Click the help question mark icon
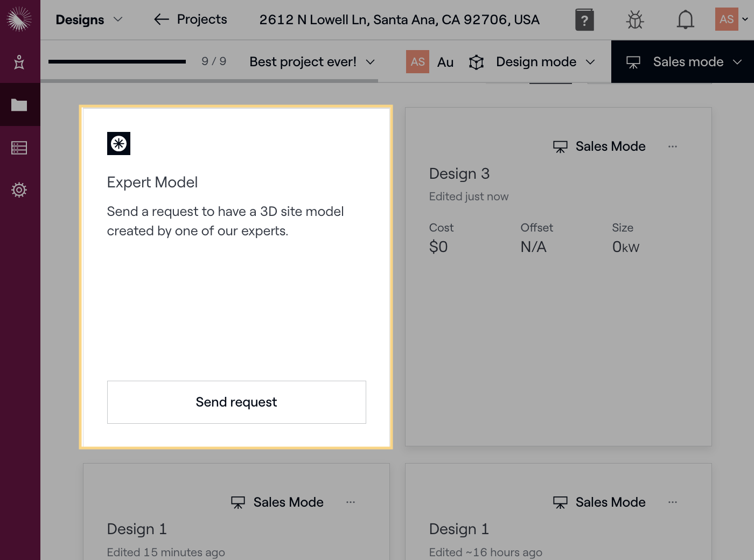Image resolution: width=754 pixels, height=560 pixels. pyautogui.click(x=584, y=19)
